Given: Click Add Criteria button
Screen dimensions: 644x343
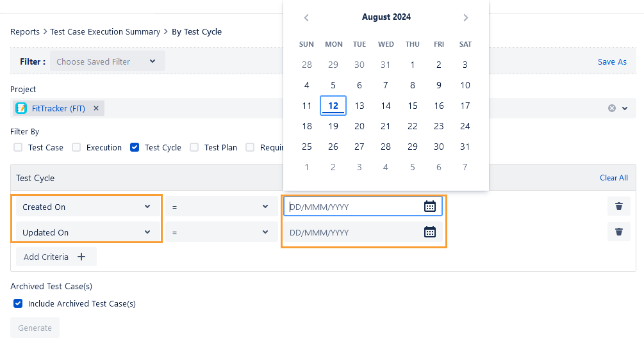Looking at the screenshot, I should click(x=55, y=257).
